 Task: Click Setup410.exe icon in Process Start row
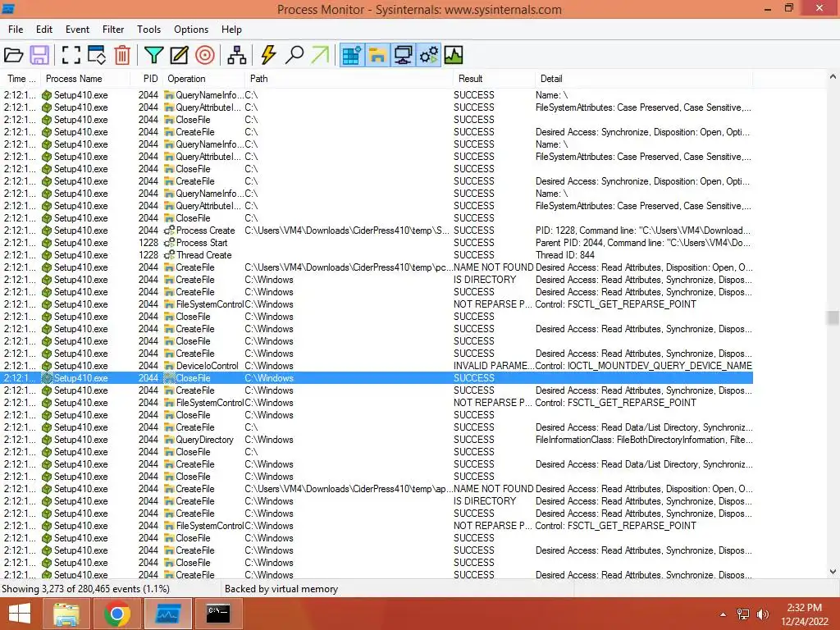[x=47, y=243]
